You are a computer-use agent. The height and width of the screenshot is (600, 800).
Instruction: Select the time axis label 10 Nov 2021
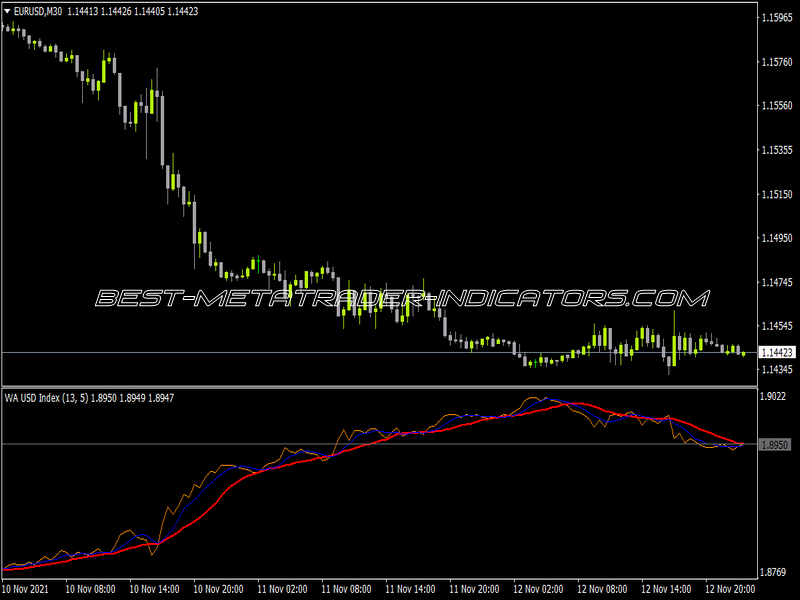pos(26,589)
